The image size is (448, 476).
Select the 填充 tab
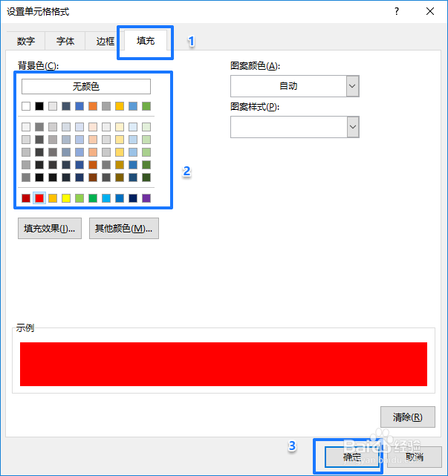pos(146,40)
